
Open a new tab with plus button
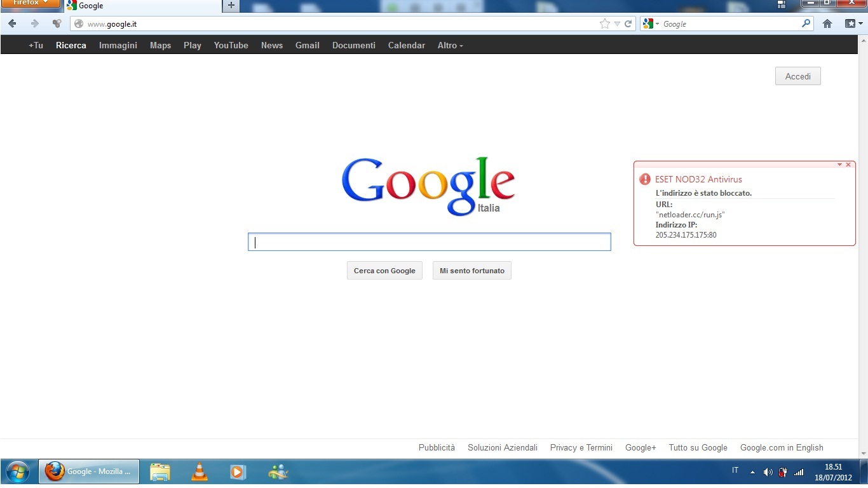(x=231, y=6)
